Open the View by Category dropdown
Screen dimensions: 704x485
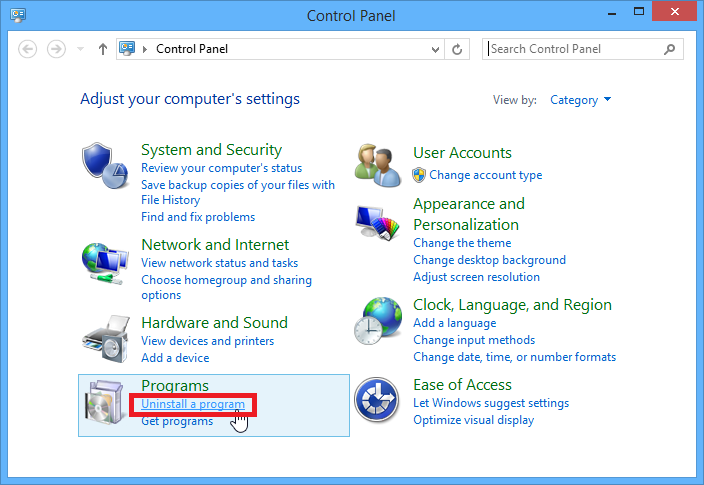click(x=581, y=100)
